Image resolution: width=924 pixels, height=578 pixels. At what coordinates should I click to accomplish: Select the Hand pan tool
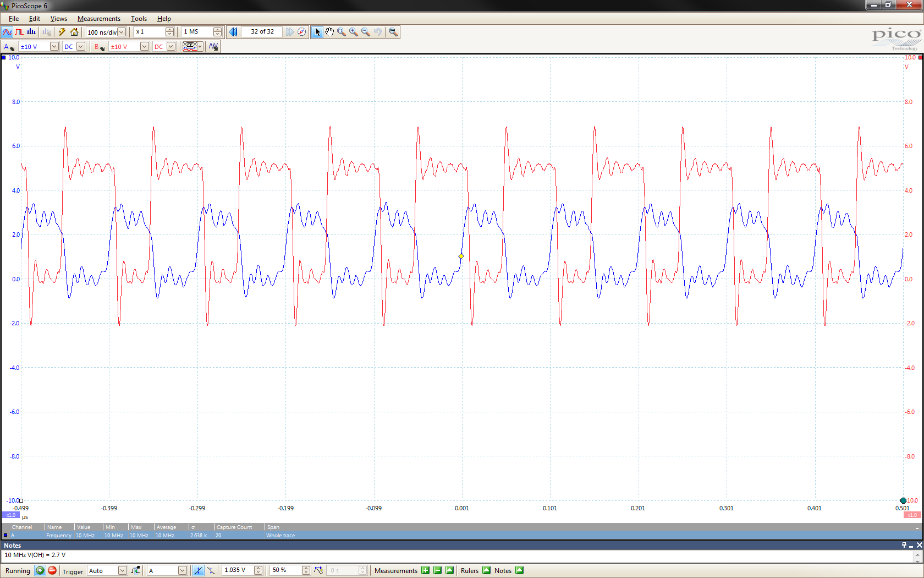pyautogui.click(x=329, y=32)
